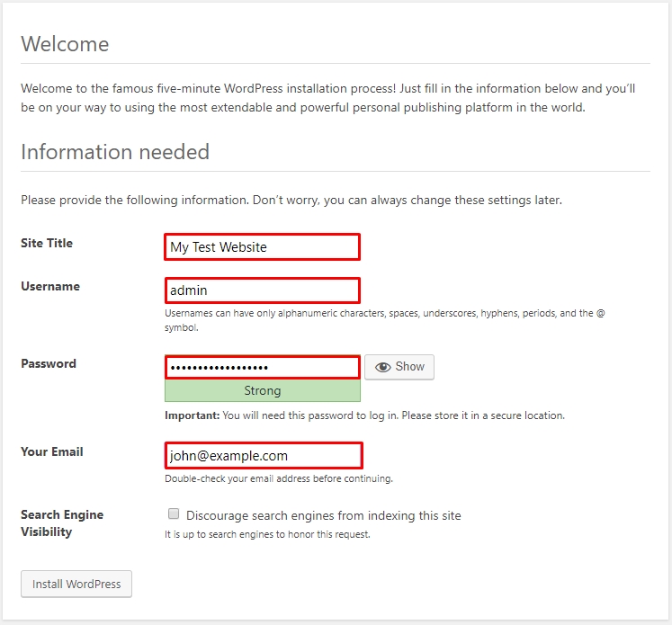Click 'Please provide the following information' paragraph

291,200
